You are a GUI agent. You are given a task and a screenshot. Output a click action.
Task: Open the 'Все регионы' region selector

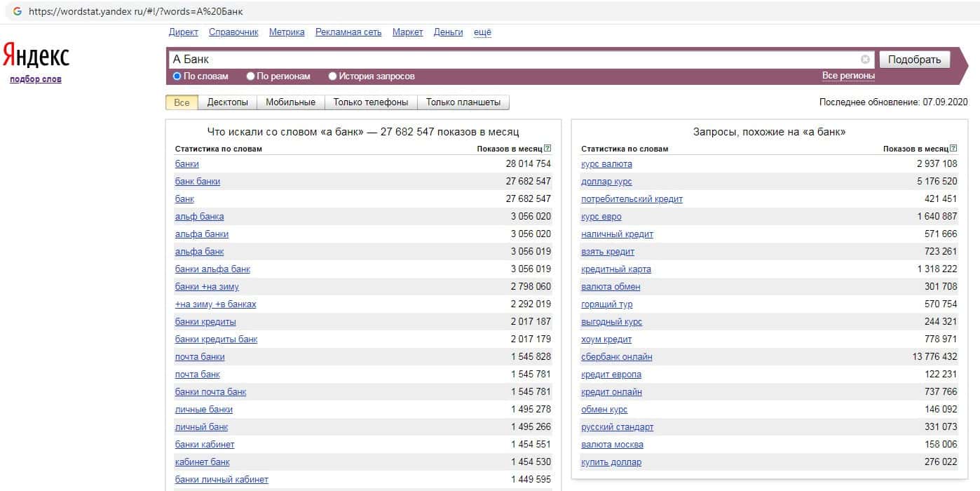tap(848, 76)
